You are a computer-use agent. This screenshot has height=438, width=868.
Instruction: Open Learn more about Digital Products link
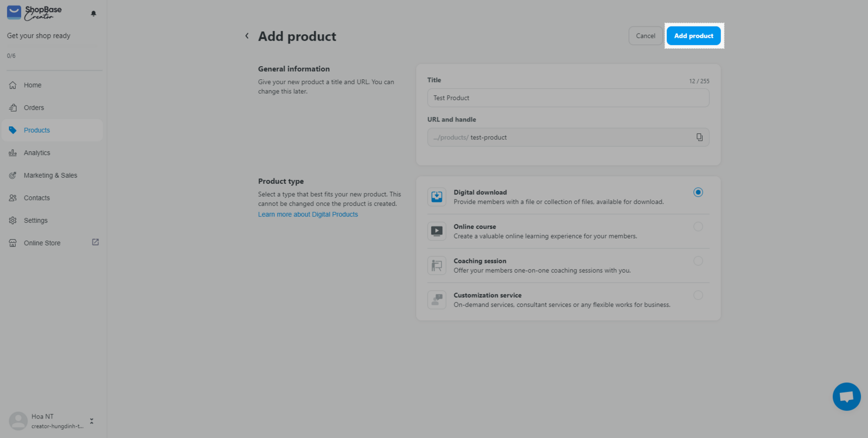click(308, 215)
